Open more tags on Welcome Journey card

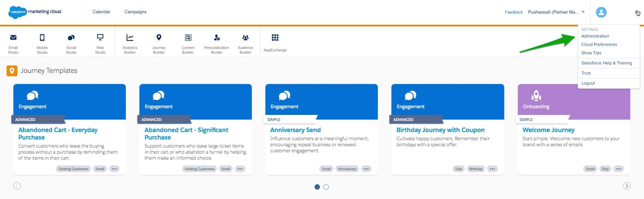(619, 169)
